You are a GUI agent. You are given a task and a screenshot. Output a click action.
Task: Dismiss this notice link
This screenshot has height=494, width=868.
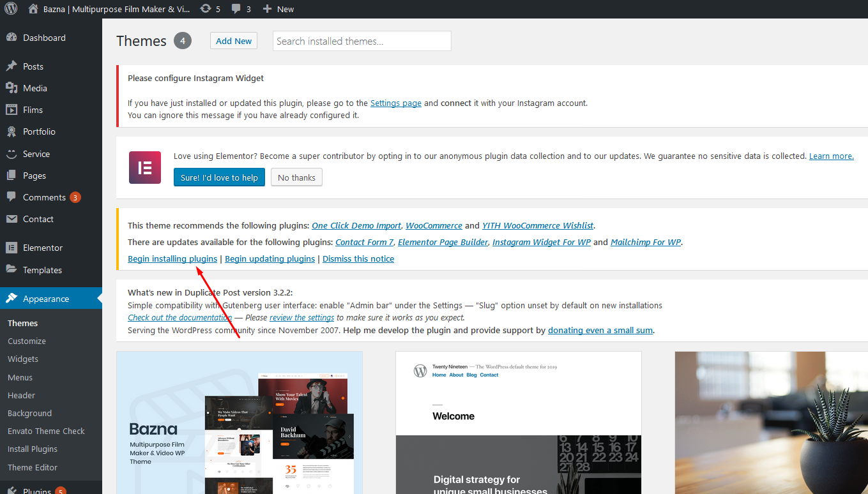(x=358, y=258)
